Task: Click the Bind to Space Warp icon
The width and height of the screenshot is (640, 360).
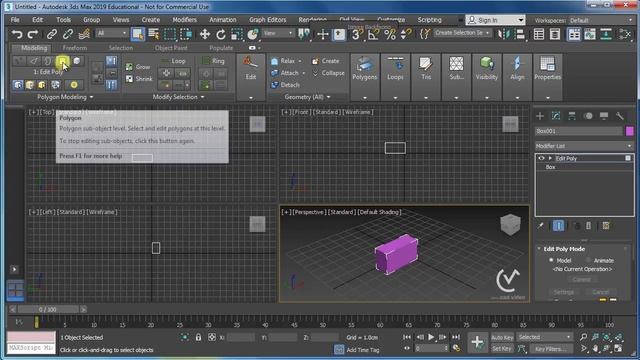Action: pos(84,34)
